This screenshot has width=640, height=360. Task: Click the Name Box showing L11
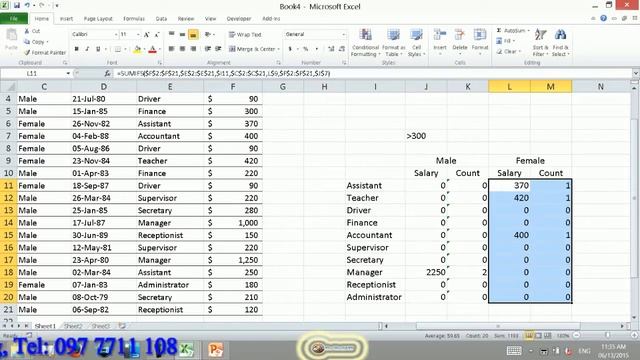coord(33,73)
